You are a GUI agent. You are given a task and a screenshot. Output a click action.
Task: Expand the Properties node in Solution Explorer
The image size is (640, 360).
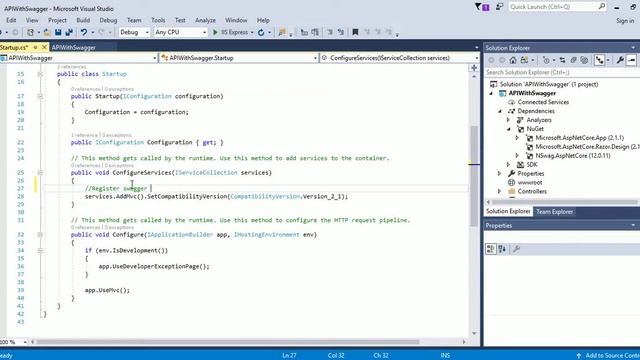[500, 173]
